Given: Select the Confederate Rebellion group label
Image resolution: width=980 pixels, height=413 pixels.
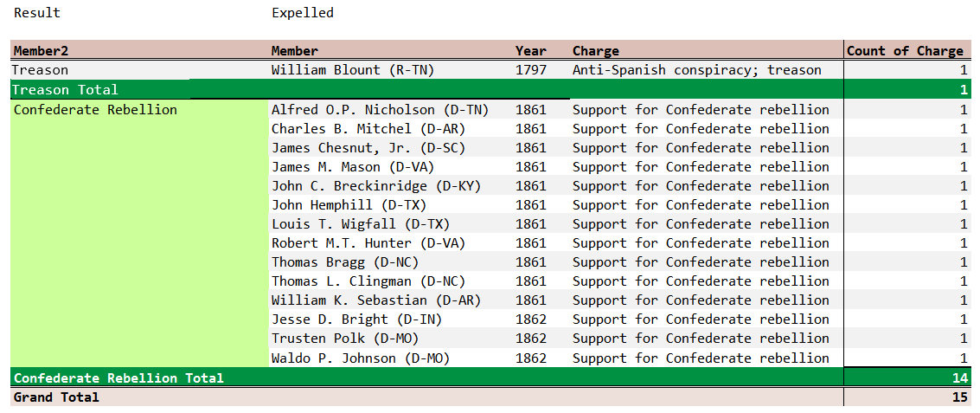Looking at the screenshot, I should pyautogui.click(x=95, y=110).
